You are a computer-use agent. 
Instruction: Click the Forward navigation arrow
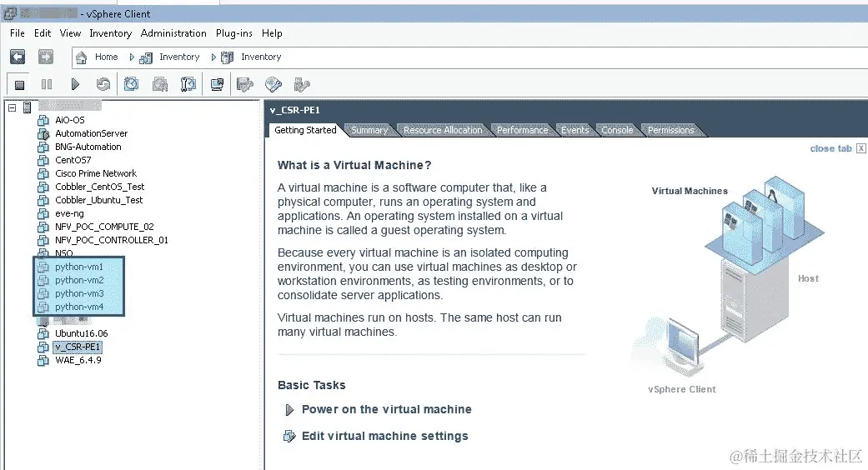tap(45, 57)
